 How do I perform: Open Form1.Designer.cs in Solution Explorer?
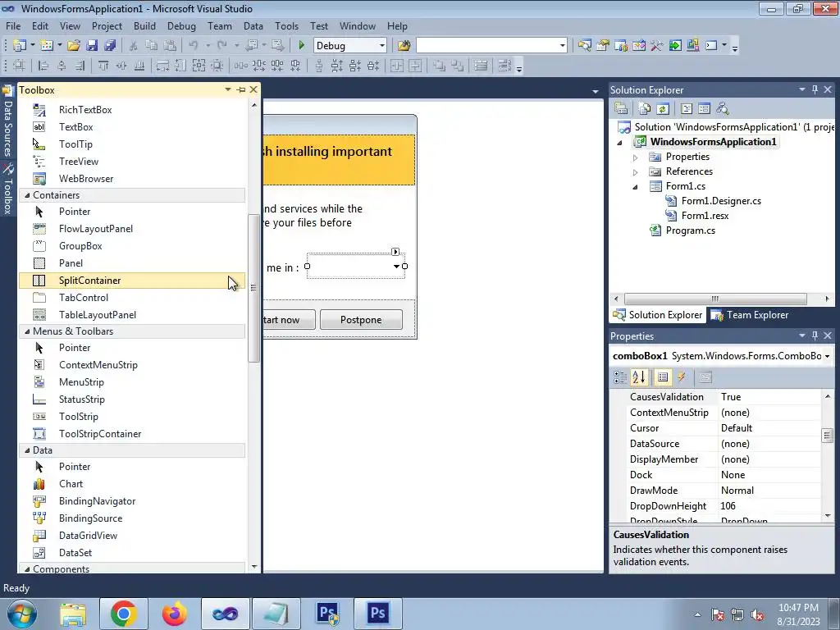(x=721, y=201)
